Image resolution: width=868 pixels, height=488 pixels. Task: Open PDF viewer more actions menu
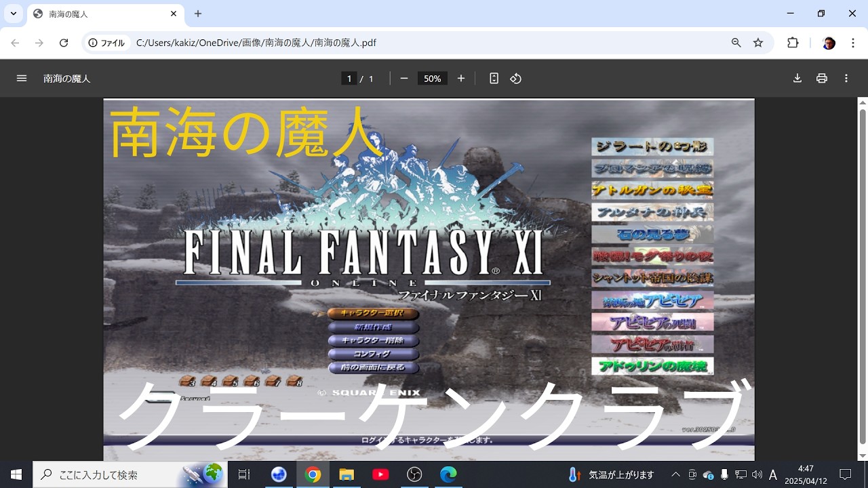pos(846,79)
